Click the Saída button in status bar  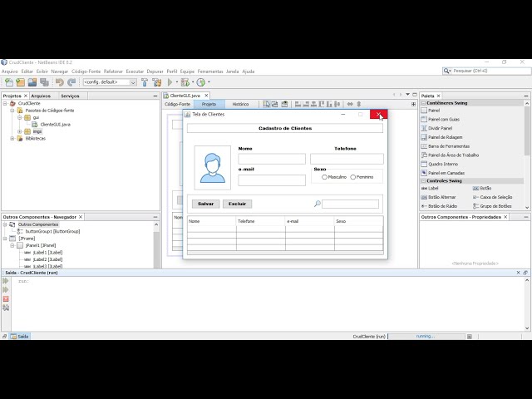pyautogui.click(x=20, y=337)
